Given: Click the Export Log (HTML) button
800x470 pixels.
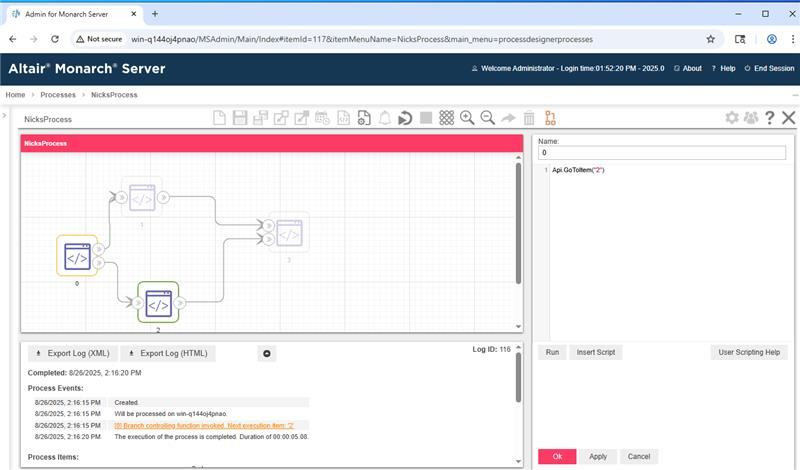Looking at the screenshot, I should [168, 353].
